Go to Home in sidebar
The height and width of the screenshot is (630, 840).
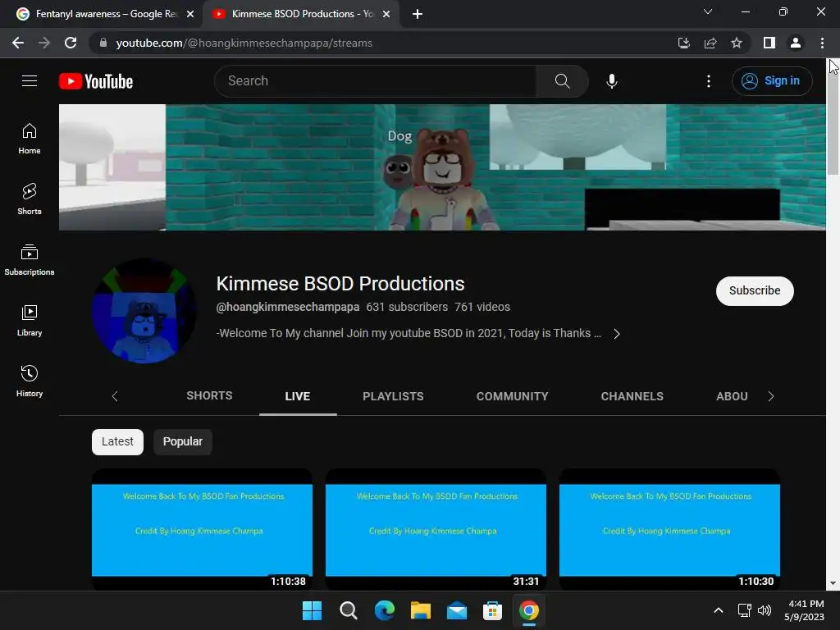(x=30, y=138)
